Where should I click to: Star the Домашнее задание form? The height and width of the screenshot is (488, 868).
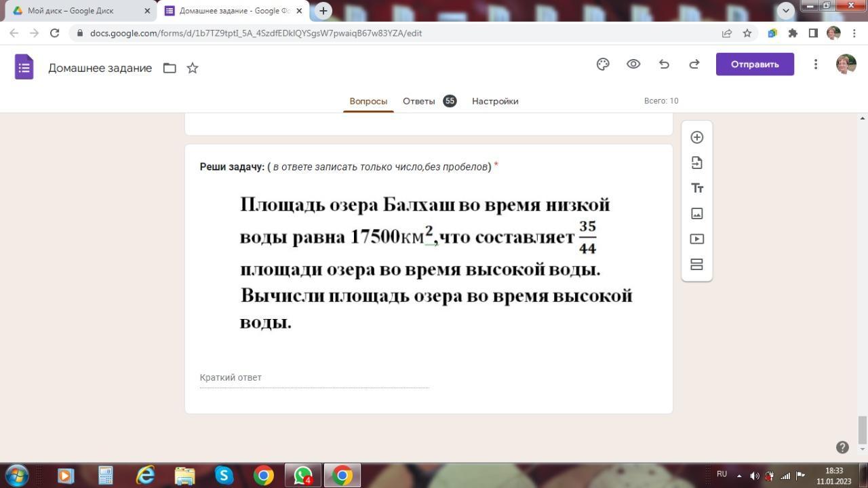click(x=193, y=68)
